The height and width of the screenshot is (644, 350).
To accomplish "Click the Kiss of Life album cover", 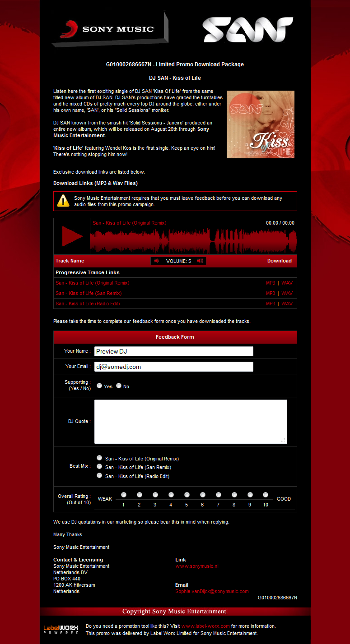I will tap(261, 124).
